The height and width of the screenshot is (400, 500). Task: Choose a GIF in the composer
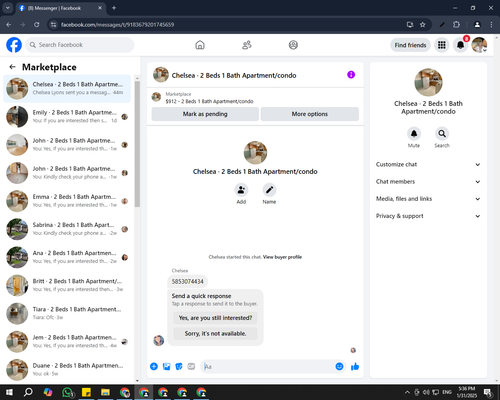[191, 367]
